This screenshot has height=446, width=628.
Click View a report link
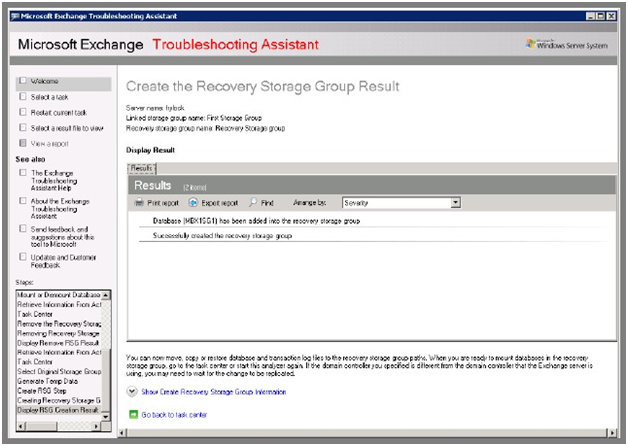coord(50,143)
